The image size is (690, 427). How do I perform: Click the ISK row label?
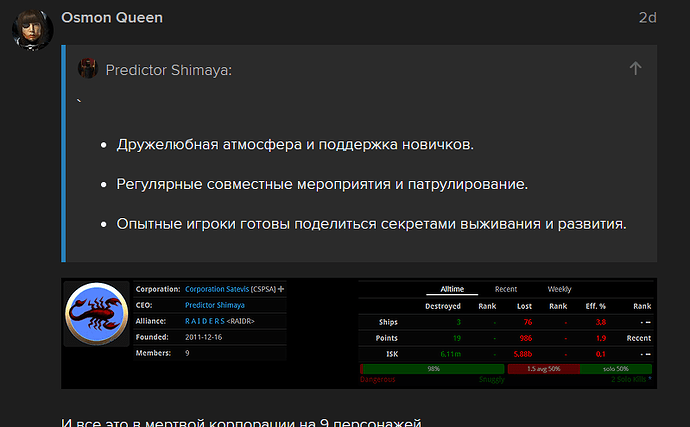(392, 354)
